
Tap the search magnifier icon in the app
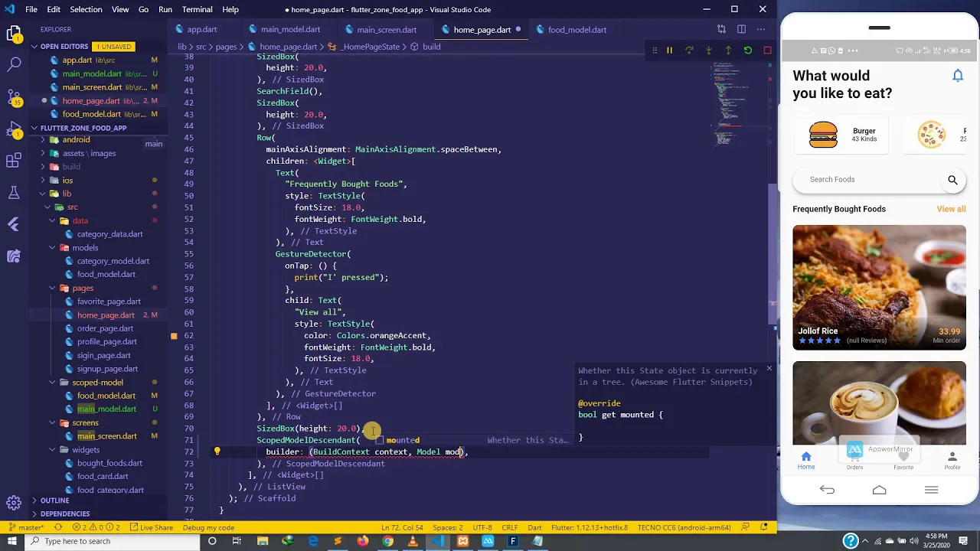pyautogui.click(x=952, y=180)
